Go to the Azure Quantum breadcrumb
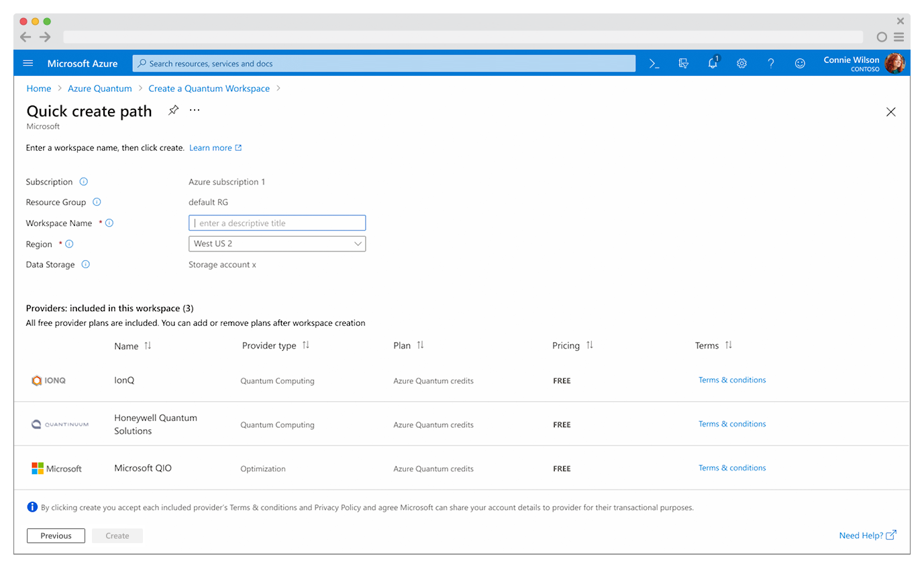The height and width of the screenshot is (568, 924). pyautogui.click(x=100, y=89)
